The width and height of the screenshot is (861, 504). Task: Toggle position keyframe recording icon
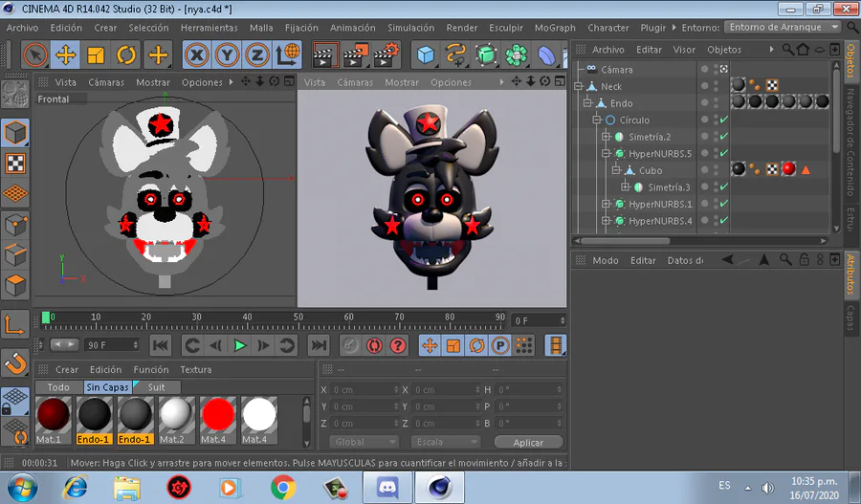coord(430,345)
